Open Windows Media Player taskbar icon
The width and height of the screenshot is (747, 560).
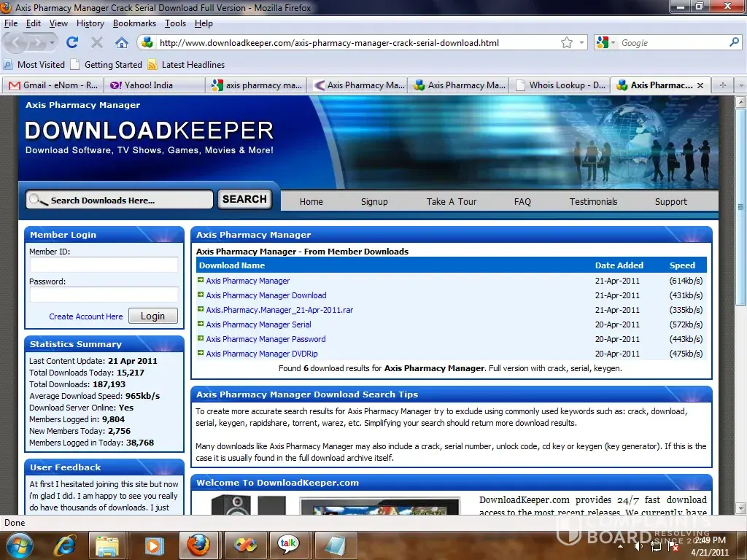[153, 545]
